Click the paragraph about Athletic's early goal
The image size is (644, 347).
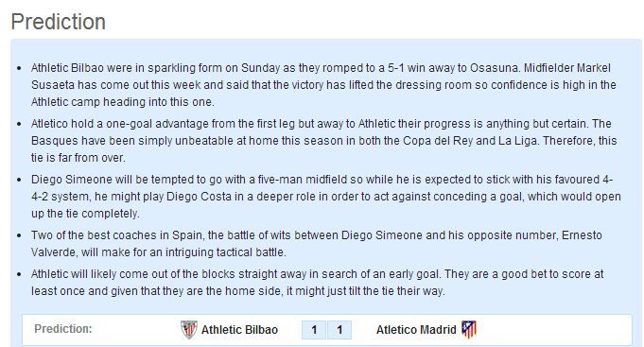tap(317, 282)
